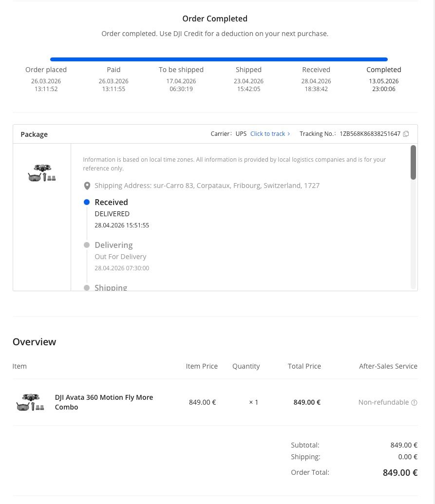435x504 pixels.
Task: Click the blue order progress bar
Action: pos(219,59)
